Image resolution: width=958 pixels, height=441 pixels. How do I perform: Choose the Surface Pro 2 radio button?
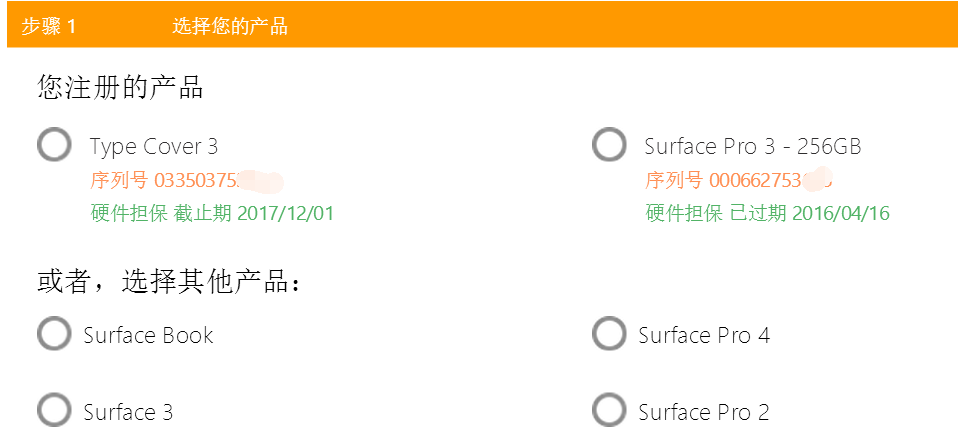(x=609, y=410)
